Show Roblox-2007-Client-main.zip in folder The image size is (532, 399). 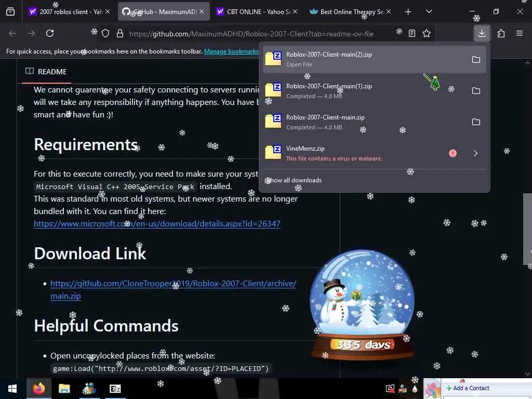coord(476,122)
